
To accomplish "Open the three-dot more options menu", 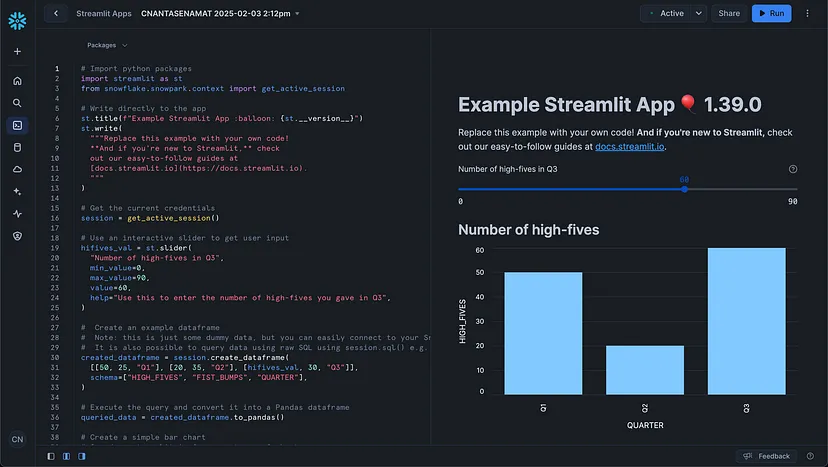I will 807,13.
